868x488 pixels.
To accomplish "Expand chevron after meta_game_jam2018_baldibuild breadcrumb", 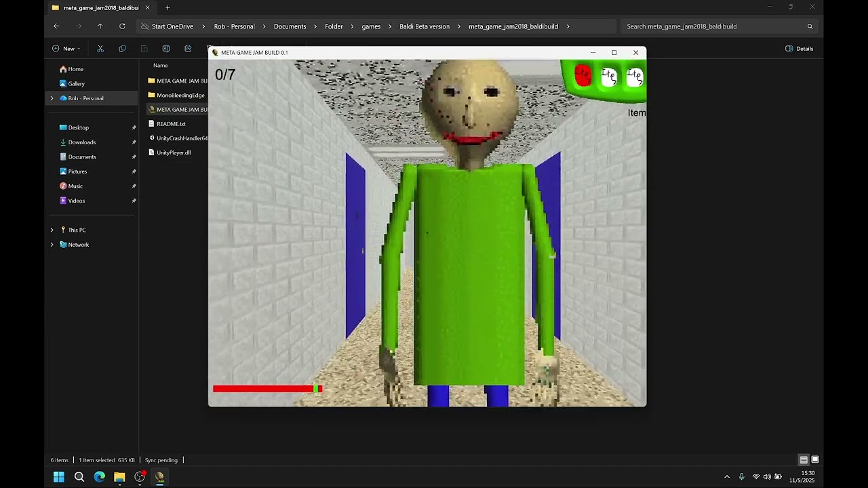I will [x=568, y=26].
